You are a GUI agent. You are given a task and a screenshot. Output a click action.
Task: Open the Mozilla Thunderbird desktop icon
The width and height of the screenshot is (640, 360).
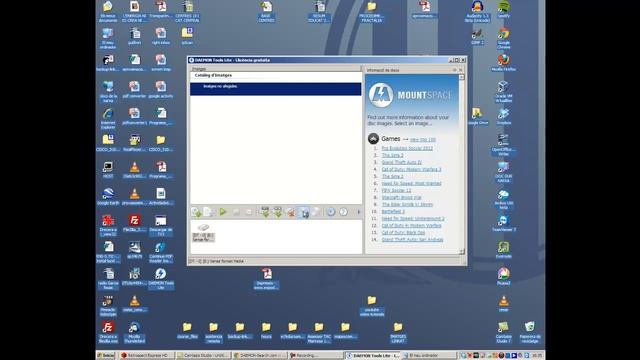coord(134,332)
